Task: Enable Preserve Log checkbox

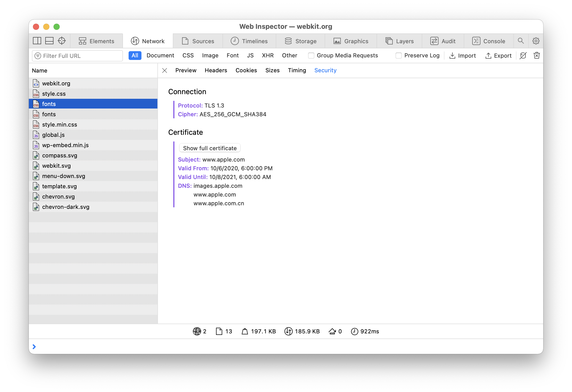Action: tap(399, 56)
